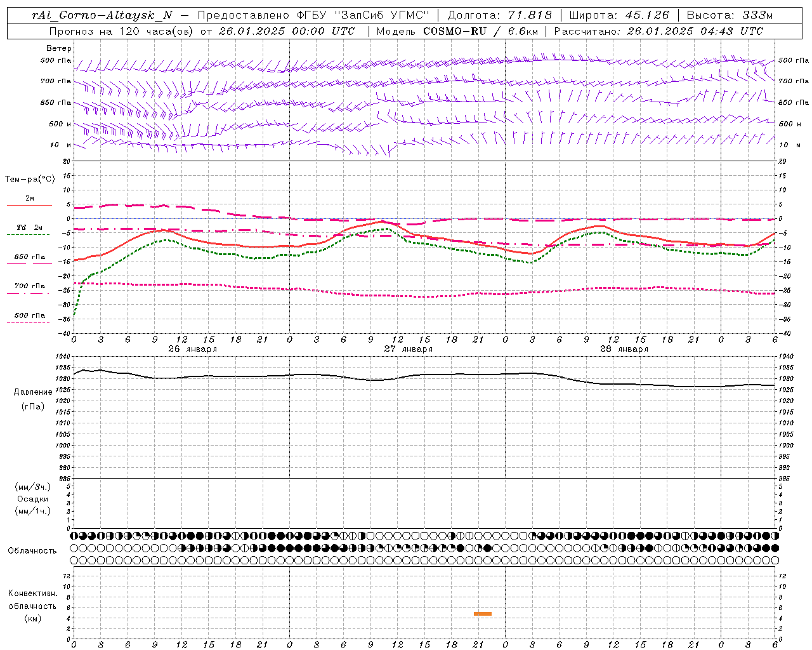The height and width of the screenshot is (650, 812).
Task: Click the Осадки panel label
Action: point(33,499)
